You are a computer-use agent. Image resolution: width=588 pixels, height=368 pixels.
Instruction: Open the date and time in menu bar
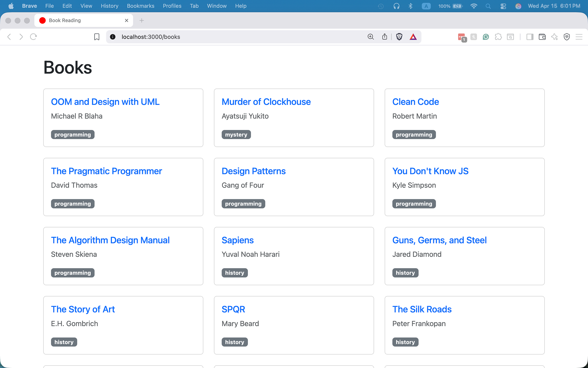pos(554,6)
